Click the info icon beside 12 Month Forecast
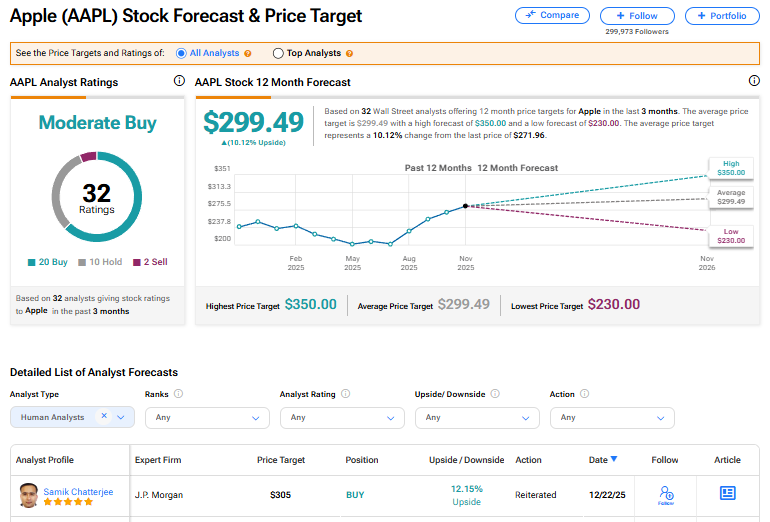Image resolution: width=770 pixels, height=522 pixels. pyautogui.click(x=754, y=81)
